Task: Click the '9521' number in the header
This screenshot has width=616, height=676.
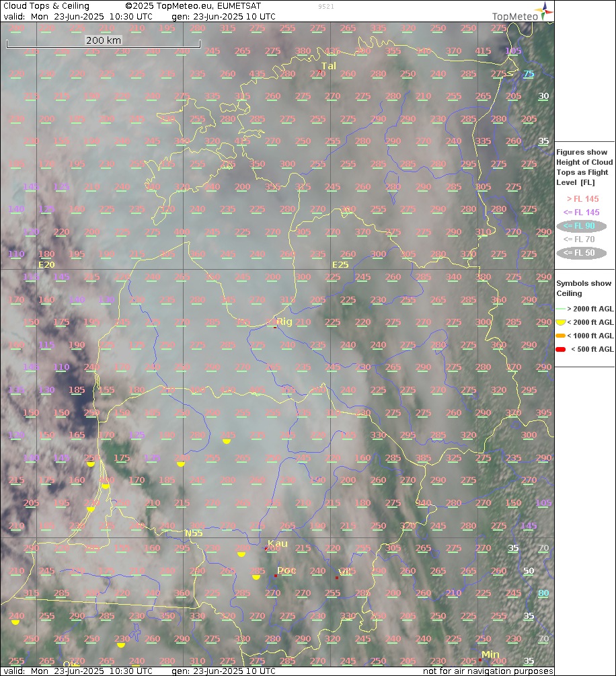Action: point(326,7)
